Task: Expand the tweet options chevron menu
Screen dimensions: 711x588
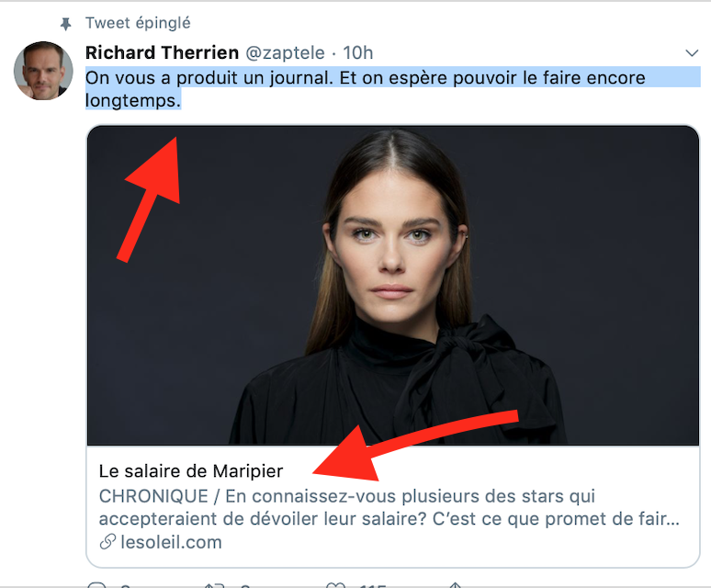Action: point(692,53)
